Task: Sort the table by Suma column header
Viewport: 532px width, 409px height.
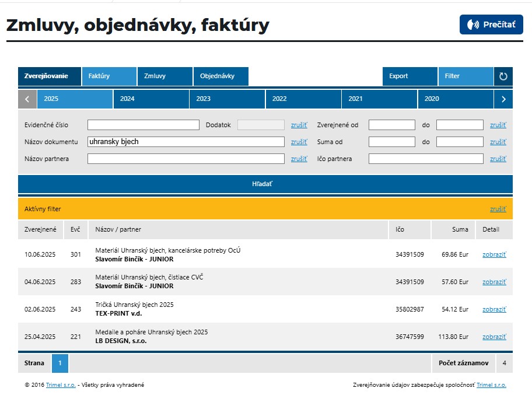Action: coord(460,229)
